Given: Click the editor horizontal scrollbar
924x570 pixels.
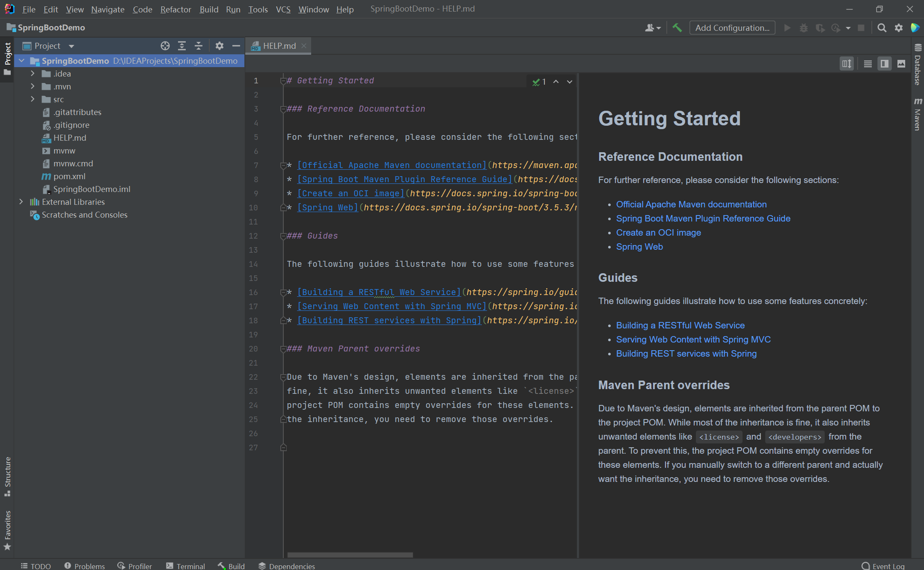Looking at the screenshot, I should point(350,555).
